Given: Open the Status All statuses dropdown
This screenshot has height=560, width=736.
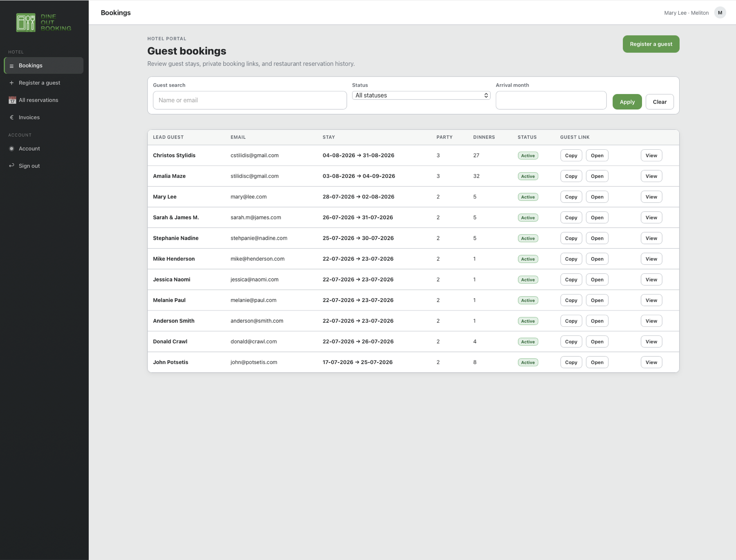Looking at the screenshot, I should pos(421,95).
